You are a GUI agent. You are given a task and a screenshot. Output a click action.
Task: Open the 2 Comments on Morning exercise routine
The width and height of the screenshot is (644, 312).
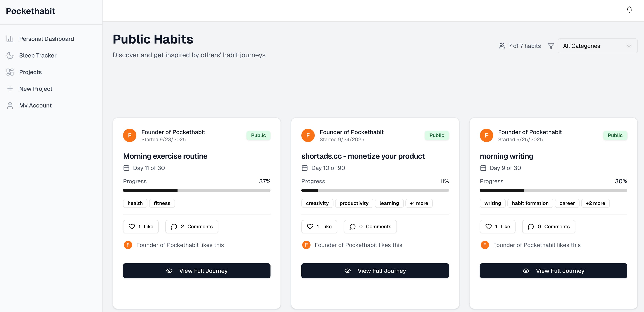[x=191, y=226]
